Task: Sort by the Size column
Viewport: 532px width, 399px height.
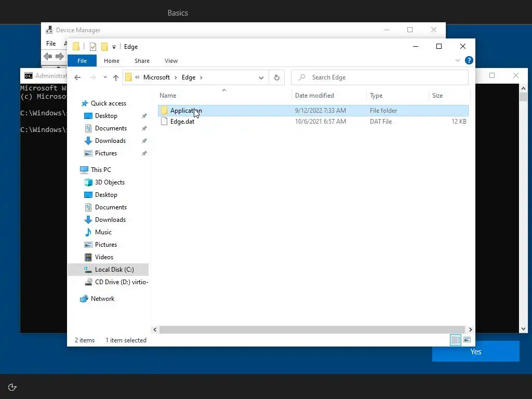Action: [449, 96]
